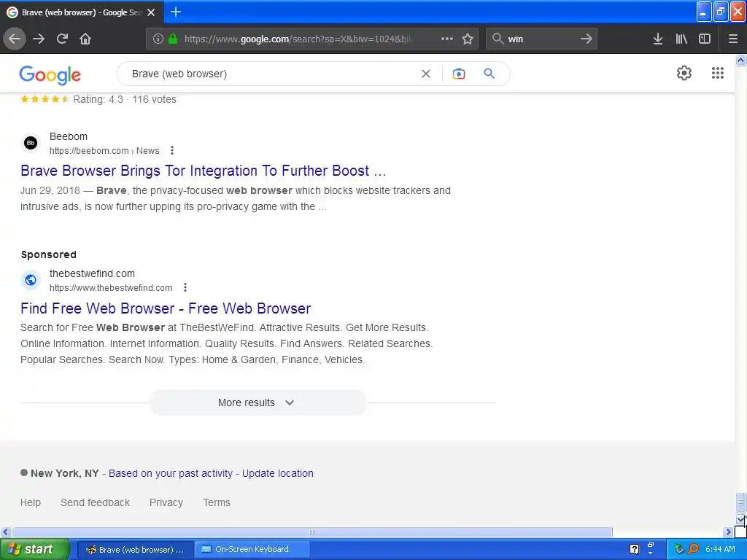The image size is (747, 560).
Task: Open the Firefox home page
Action: tap(85, 39)
